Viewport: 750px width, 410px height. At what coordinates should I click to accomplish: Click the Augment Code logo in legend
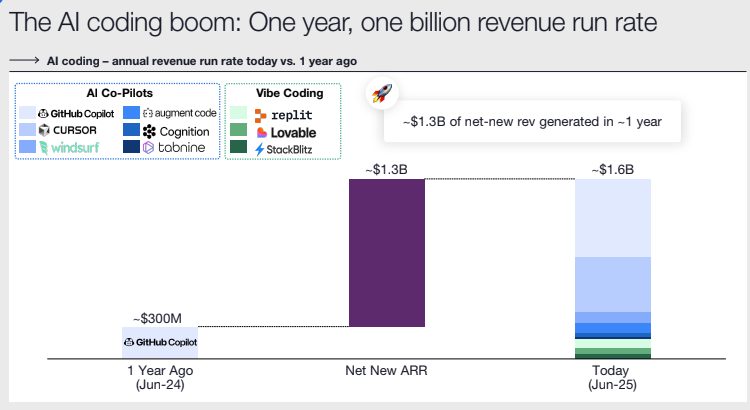180,113
